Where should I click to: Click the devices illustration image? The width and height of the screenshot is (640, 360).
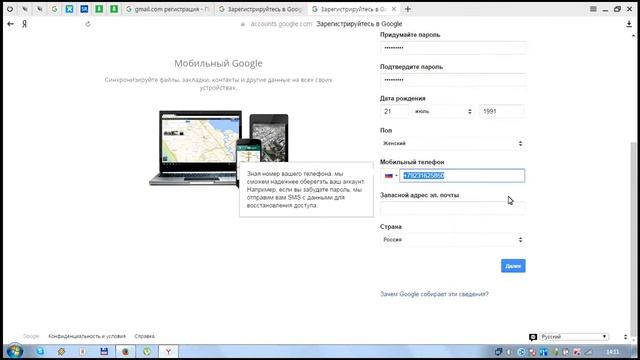point(219,148)
